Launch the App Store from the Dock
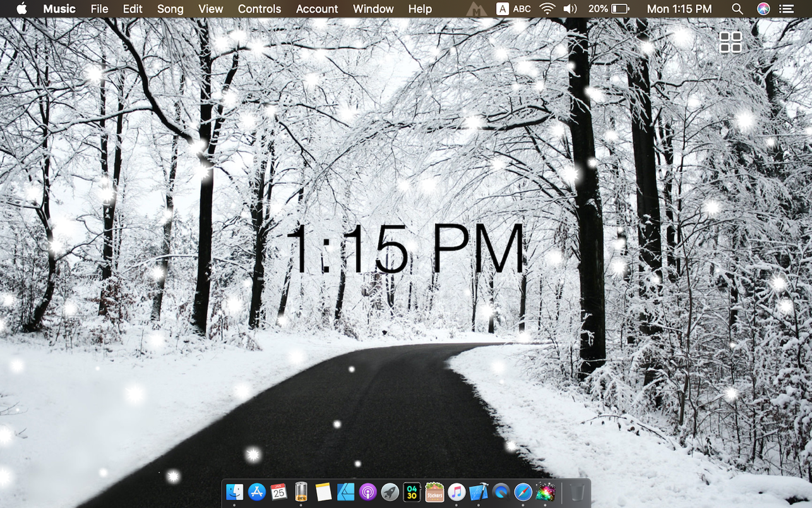This screenshot has width=812, height=508. [258, 493]
